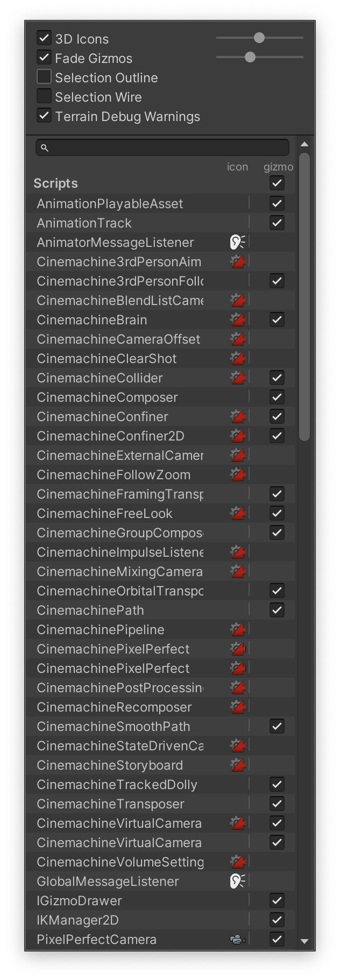Click the CinemachineFreeLook icon

pyautogui.click(x=237, y=514)
